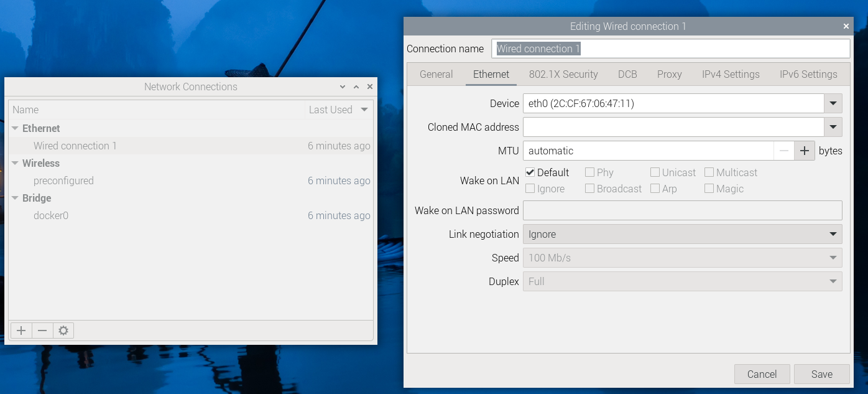This screenshot has height=394, width=868.
Task: Collapse the Ethernet group in connection list
Action: point(15,128)
